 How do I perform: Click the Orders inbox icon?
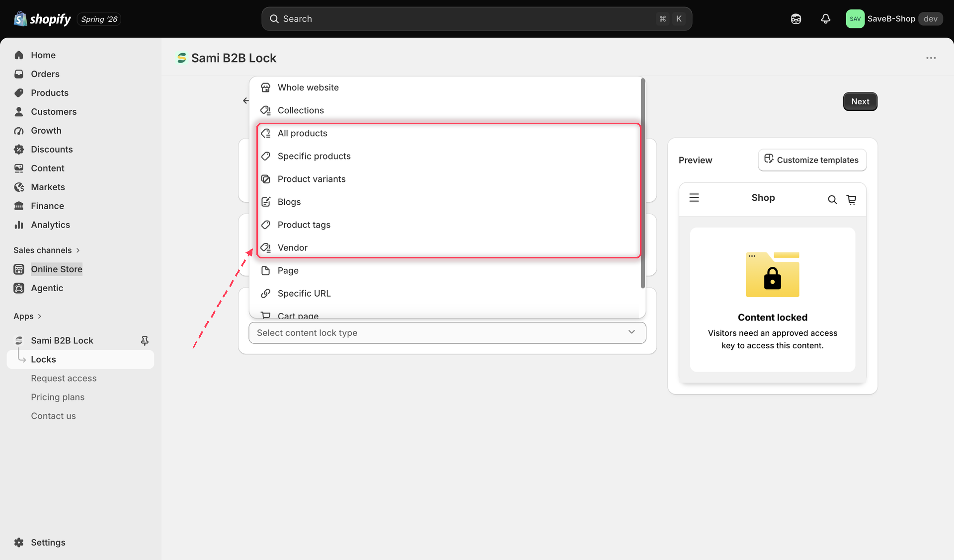click(19, 74)
